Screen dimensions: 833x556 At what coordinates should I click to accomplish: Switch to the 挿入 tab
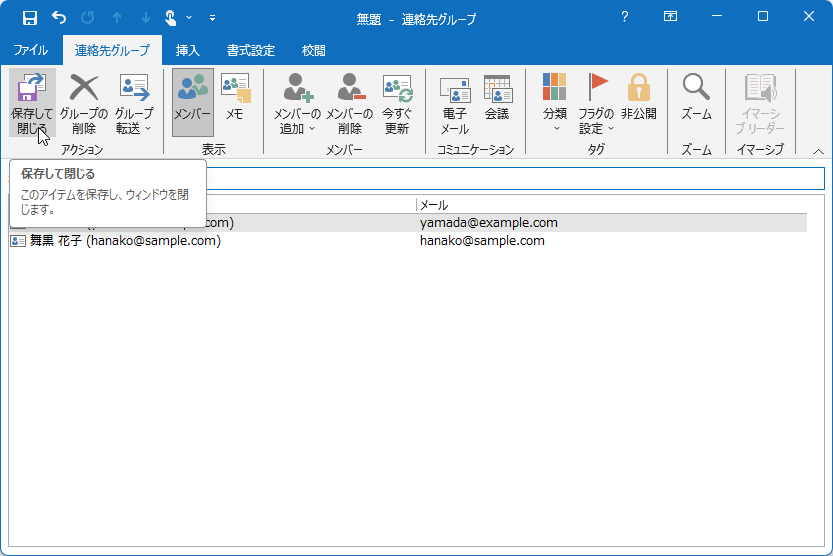(x=188, y=50)
